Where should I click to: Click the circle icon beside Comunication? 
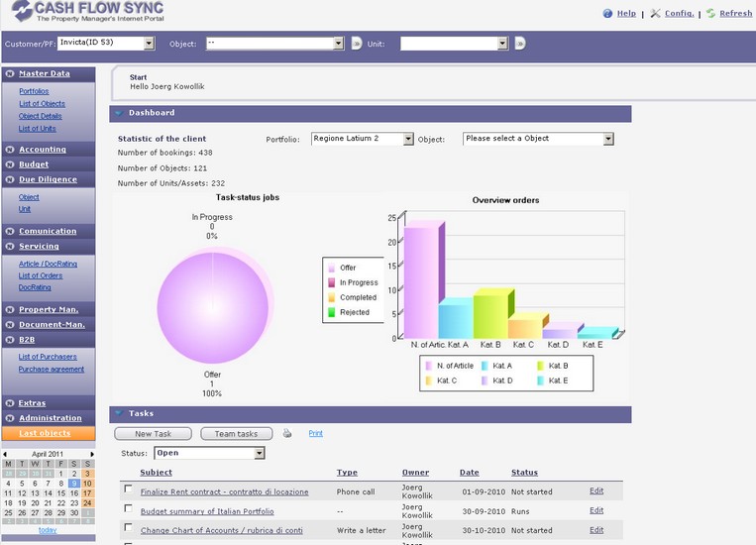click(x=10, y=231)
